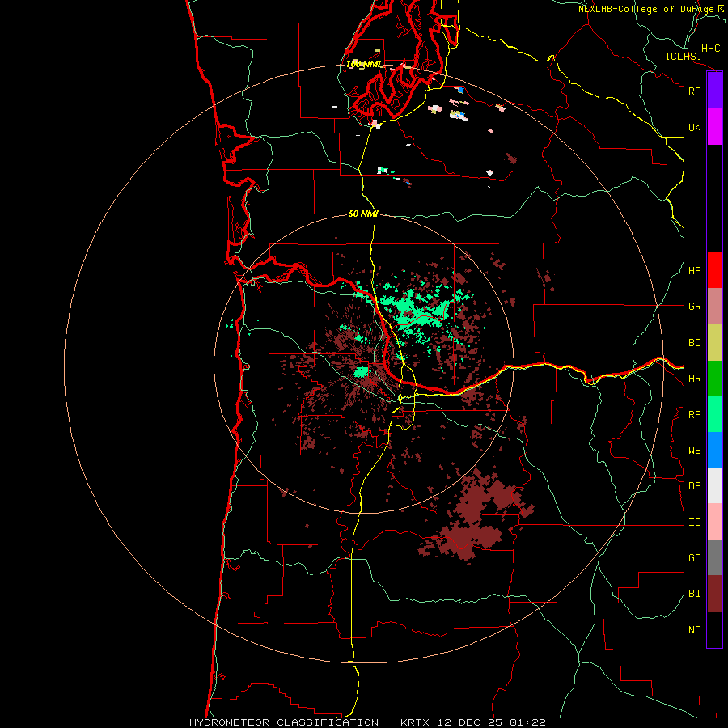Choose the DS white legend swatch
Screen dimensions: 728x728
click(714, 485)
